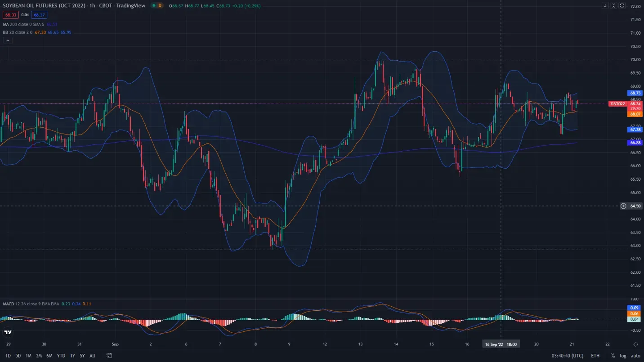644x362 pixels.
Task: Click the Sep label on time axis
Action: pos(115,344)
